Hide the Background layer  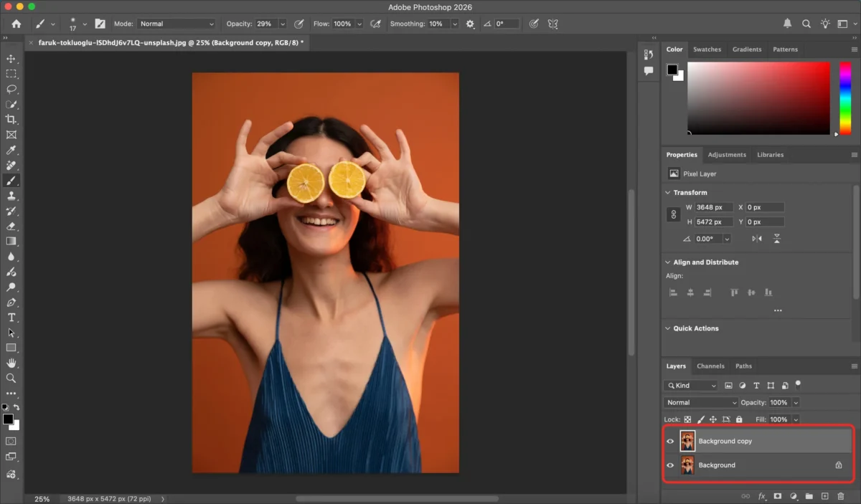click(x=670, y=465)
